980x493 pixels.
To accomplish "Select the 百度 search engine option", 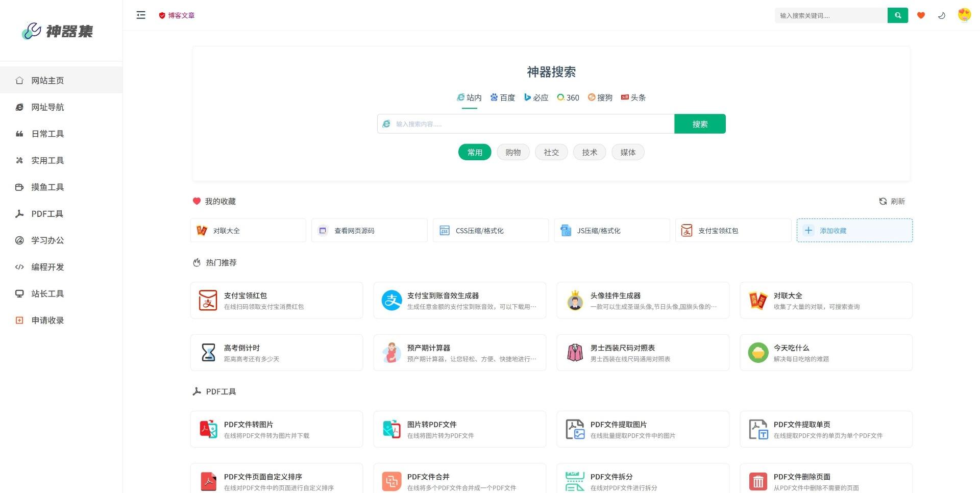I will [503, 97].
